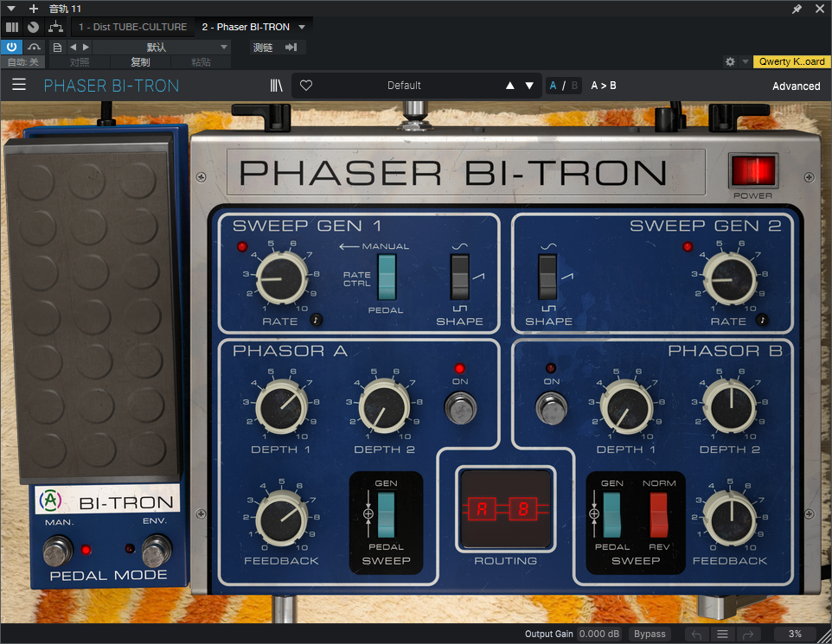
Task: Flip Sweep Gen 2 SHAPE switch
Action: tap(547, 277)
